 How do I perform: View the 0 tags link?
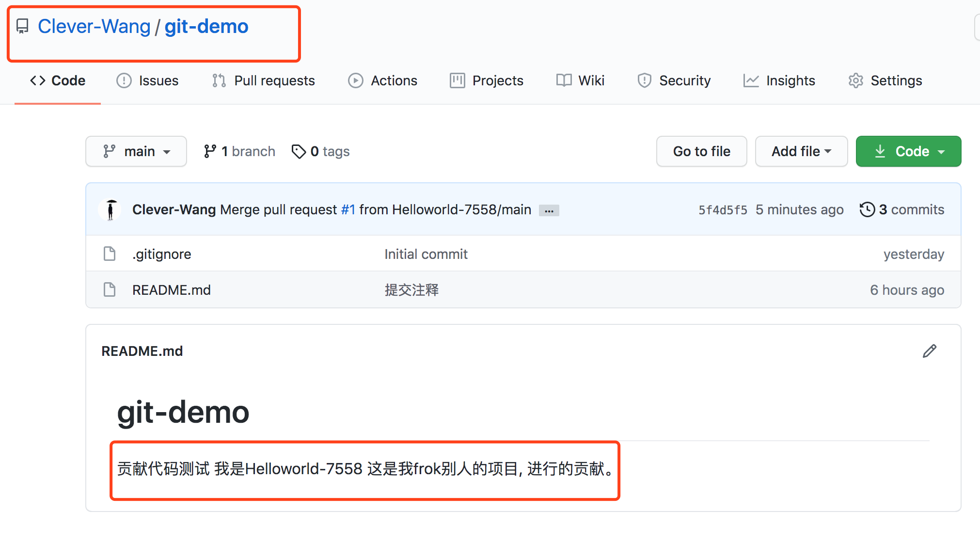pyautogui.click(x=320, y=151)
